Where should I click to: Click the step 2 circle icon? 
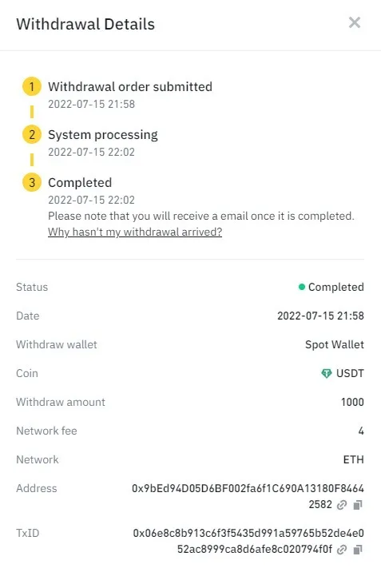[x=32, y=135]
